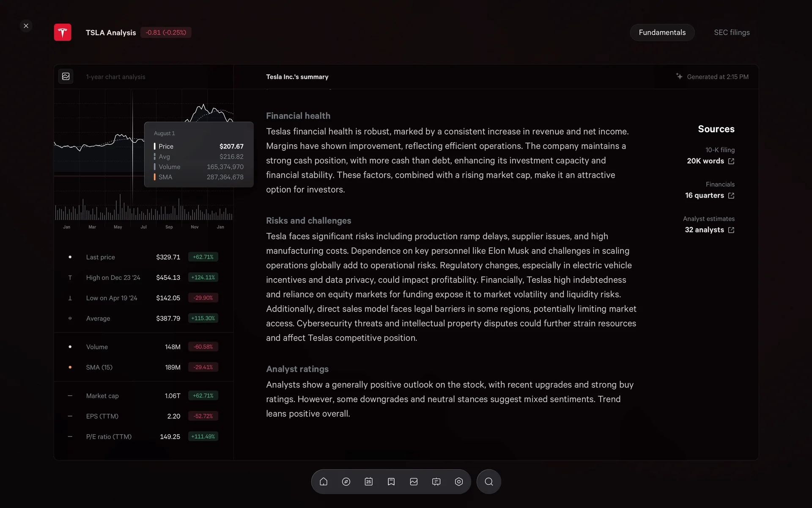Click the Tesla logo icon
Viewport: 812px width, 508px height.
tap(63, 33)
